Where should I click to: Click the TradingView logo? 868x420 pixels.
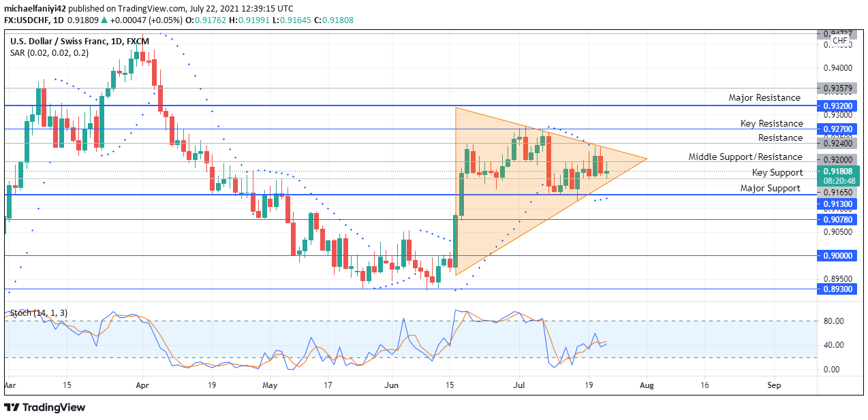[45, 407]
